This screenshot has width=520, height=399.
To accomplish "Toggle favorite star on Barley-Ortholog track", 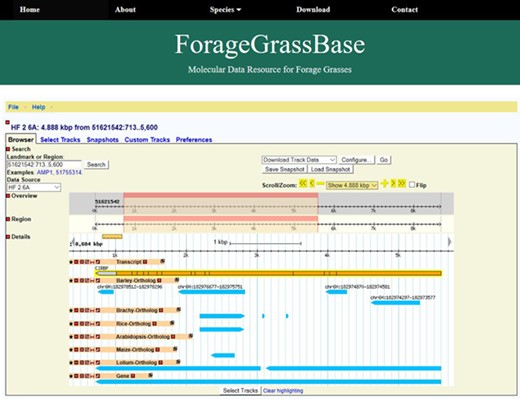I will (71, 281).
